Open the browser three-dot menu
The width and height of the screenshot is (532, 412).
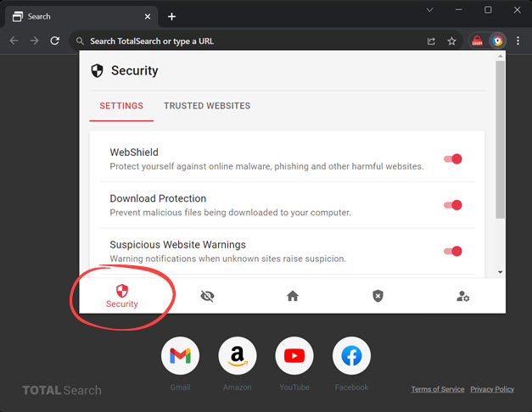point(518,41)
